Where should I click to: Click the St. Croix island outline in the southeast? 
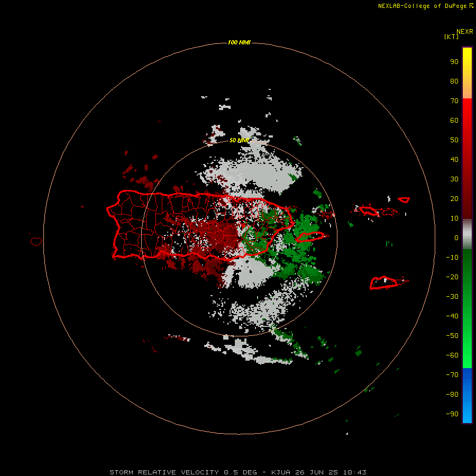coord(385,283)
